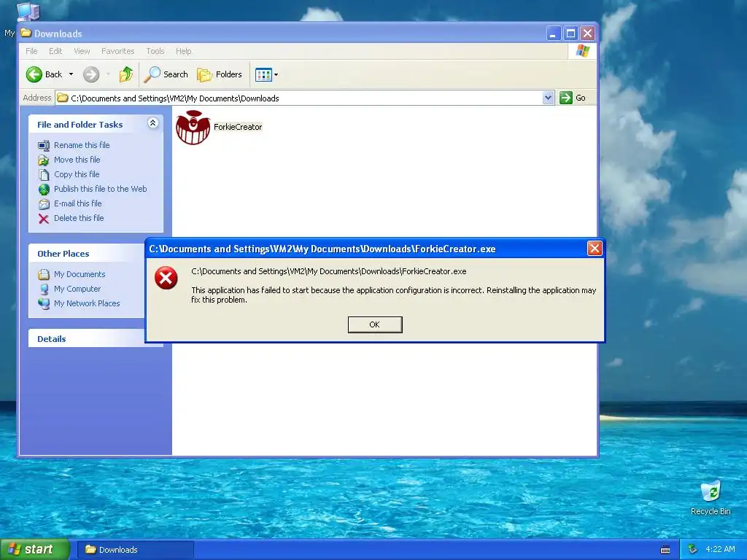Close the ForkieCreator.exe error dialog
747x560 pixels.
pyautogui.click(x=594, y=249)
